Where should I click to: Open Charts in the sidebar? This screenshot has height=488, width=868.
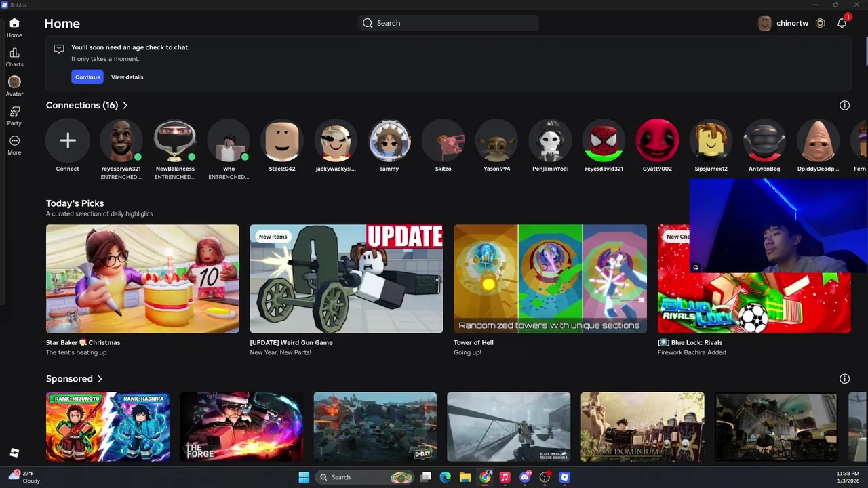(14, 53)
